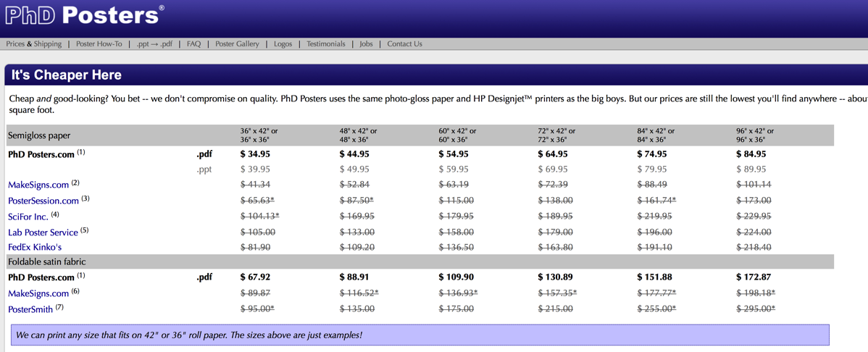This screenshot has width=868, height=352.
Task: Click the crossed-out $ 89.87 MakeSigns fabric price
Action: pyautogui.click(x=255, y=293)
